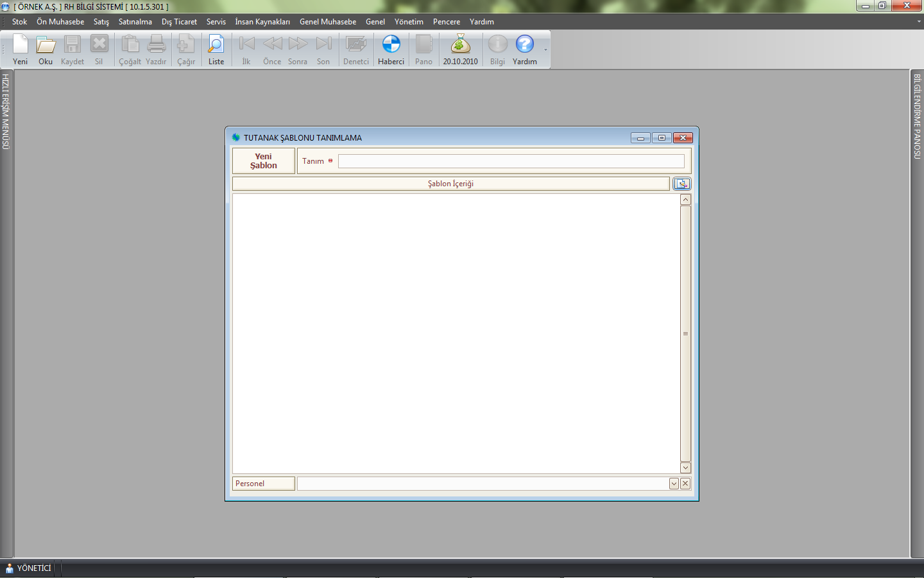Clear the Personel field with the X button

[685, 484]
